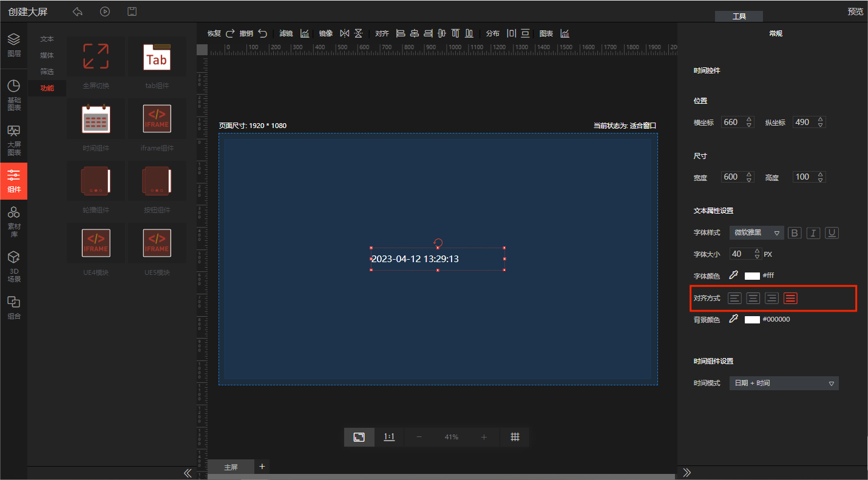The image size is (868, 480).
Task: Toggle bold B text style
Action: pyautogui.click(x=795, y=233)
